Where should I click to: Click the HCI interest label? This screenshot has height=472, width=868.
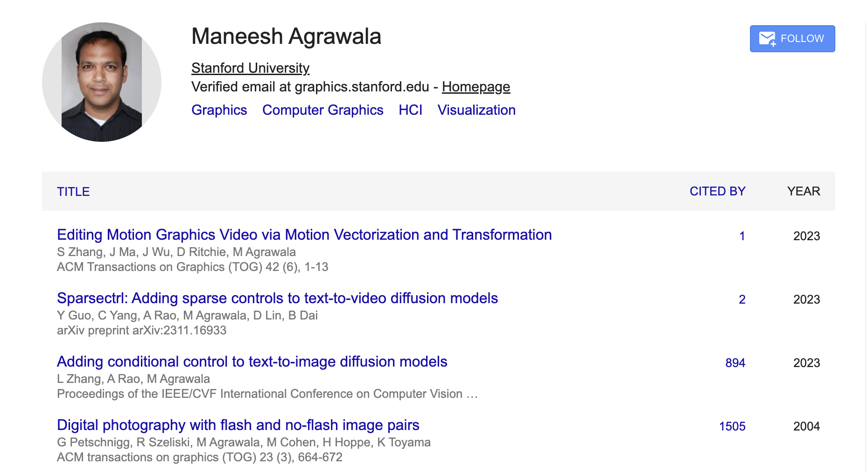410,110
